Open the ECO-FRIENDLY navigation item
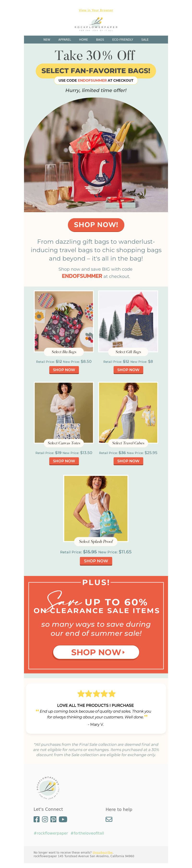This screenshot has height=868, width=192. click(x=122, y=40)
